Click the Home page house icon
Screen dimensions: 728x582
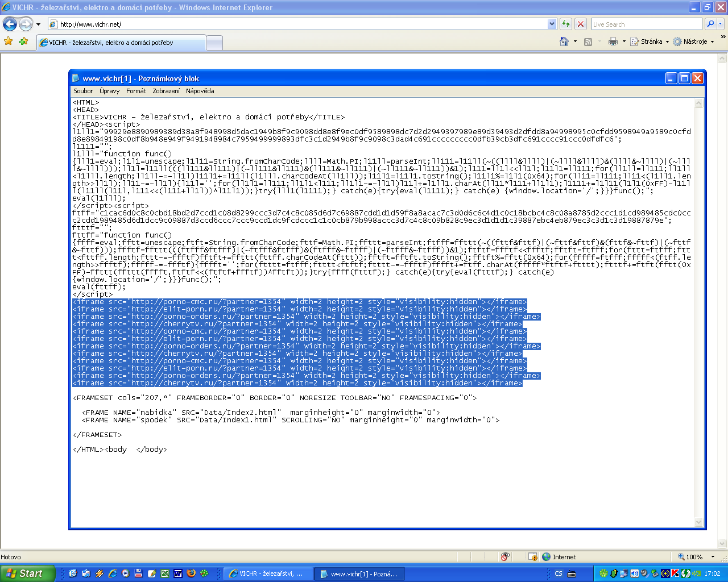[x=564, y=41]
